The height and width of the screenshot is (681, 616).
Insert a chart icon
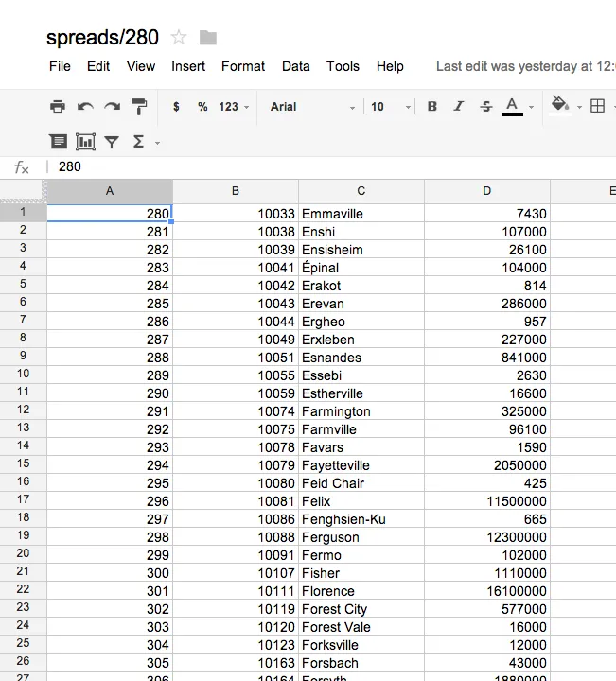pos(85,142)
